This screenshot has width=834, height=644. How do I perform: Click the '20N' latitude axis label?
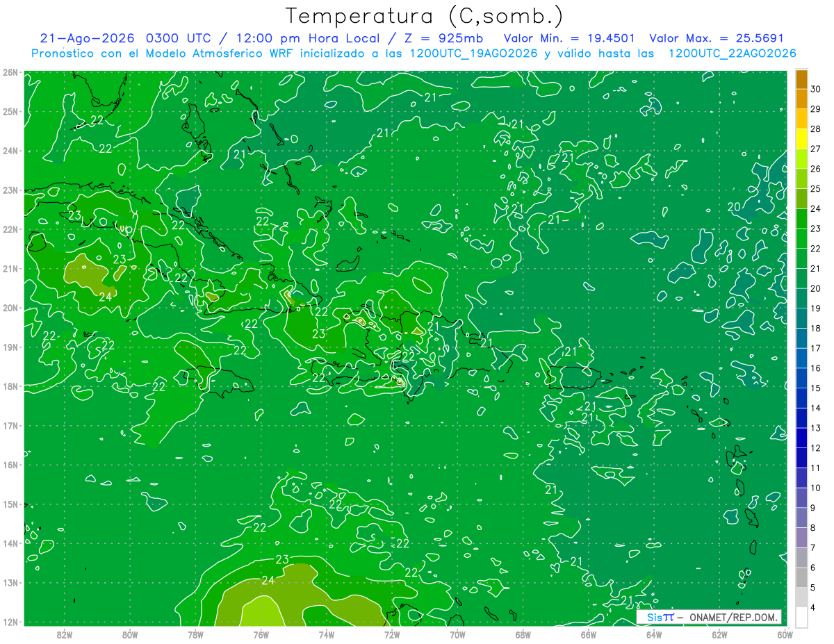(x=10, y=308)
